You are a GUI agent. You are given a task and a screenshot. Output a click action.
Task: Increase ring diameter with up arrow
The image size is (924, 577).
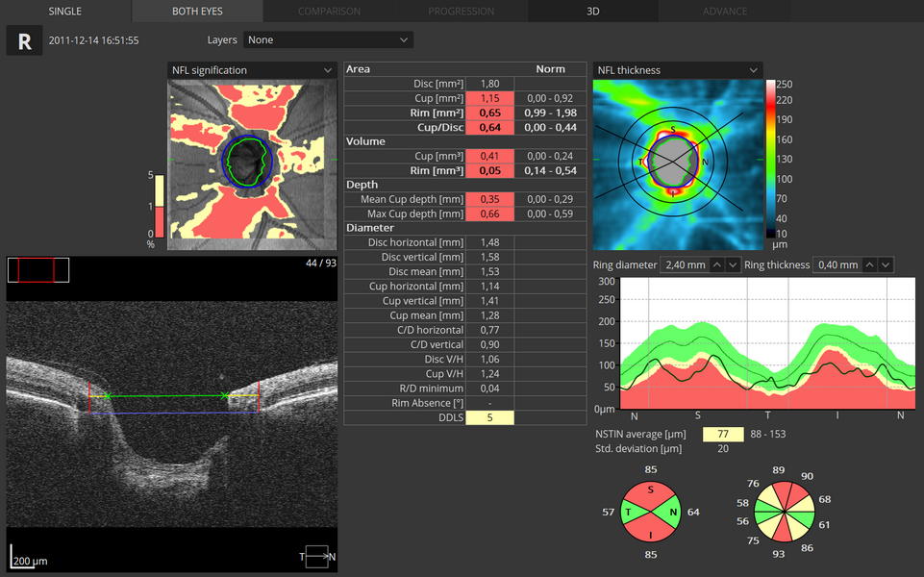tap(716, 264)
